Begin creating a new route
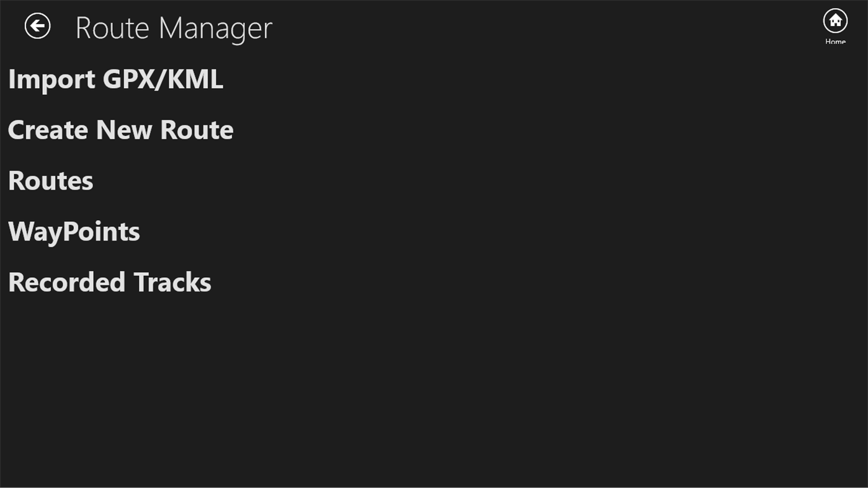Viewport: 868px width, 488px height. pyautogui.click(x=120, y=130)
